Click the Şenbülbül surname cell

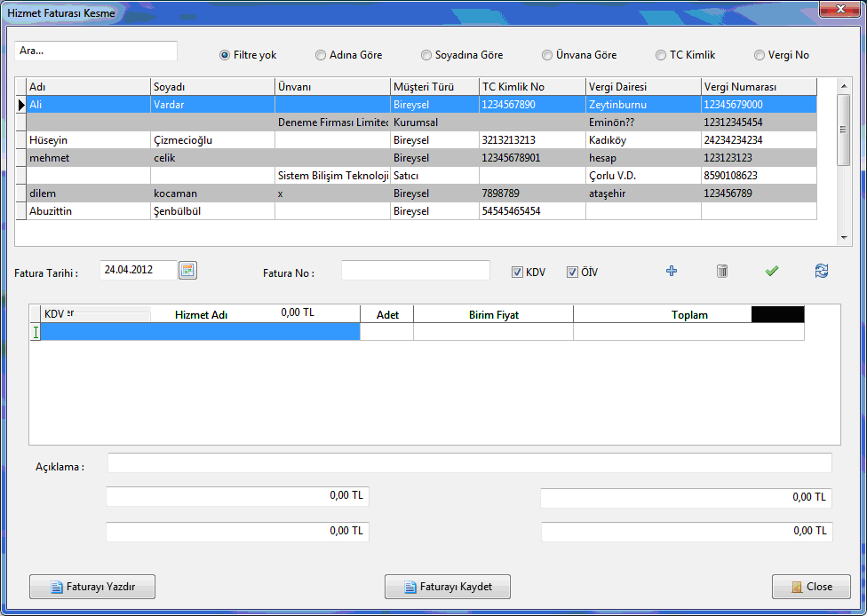213,210
